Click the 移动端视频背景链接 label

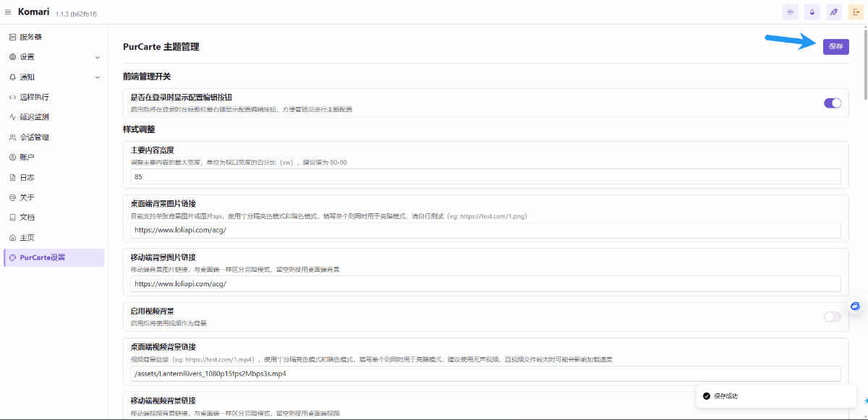coord(163,400)
